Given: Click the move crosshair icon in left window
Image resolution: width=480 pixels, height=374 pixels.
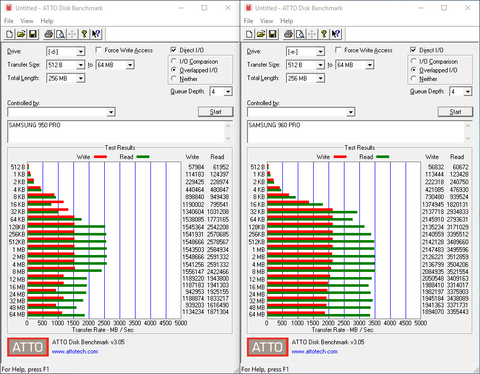Looking at the screenshot, I should [72, 34].
